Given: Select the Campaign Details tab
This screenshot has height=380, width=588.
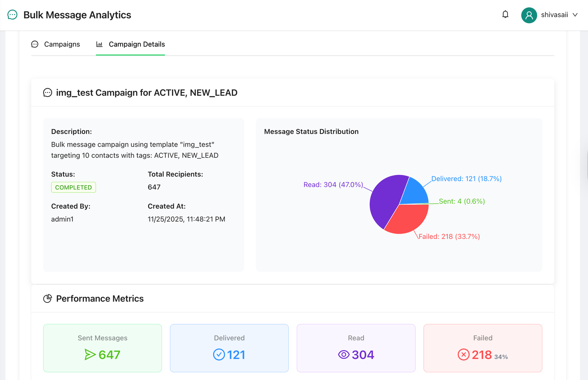Looking at the screenshot, I should (136, 44).
